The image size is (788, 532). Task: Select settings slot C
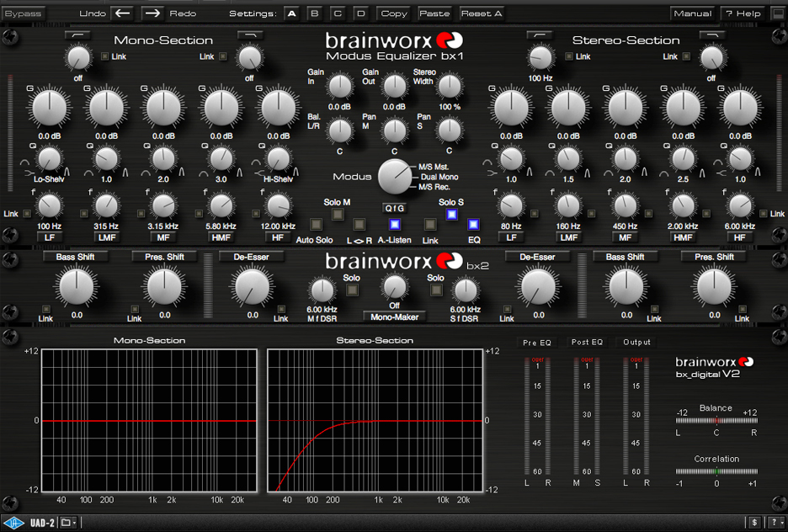[x=338, y=13]
